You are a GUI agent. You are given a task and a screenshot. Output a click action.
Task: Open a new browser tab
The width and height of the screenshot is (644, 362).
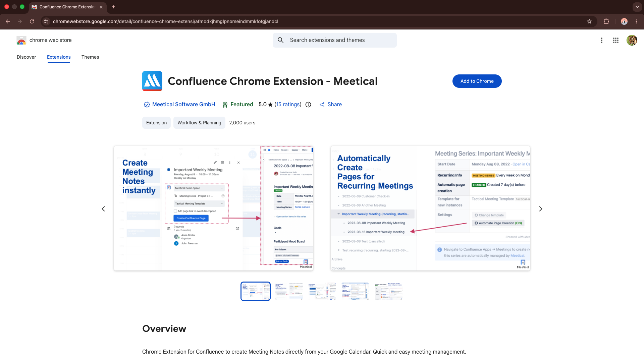[x=113, y=7]
